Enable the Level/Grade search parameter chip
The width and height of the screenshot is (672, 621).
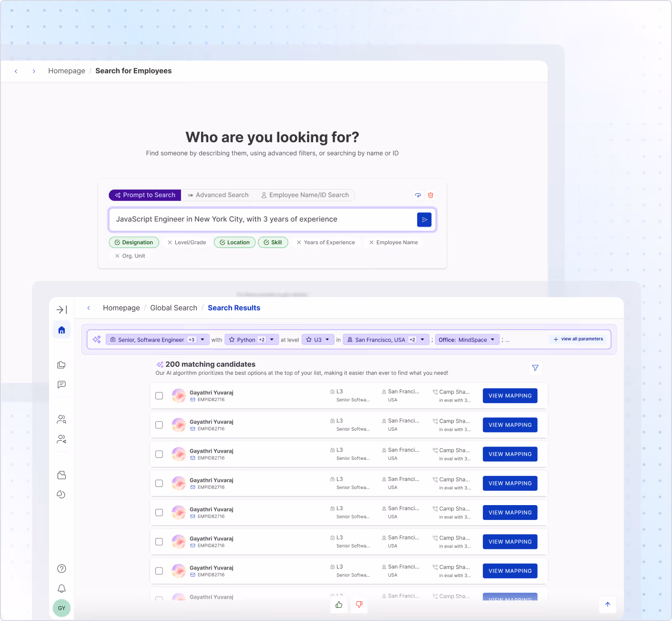[186, 242]
